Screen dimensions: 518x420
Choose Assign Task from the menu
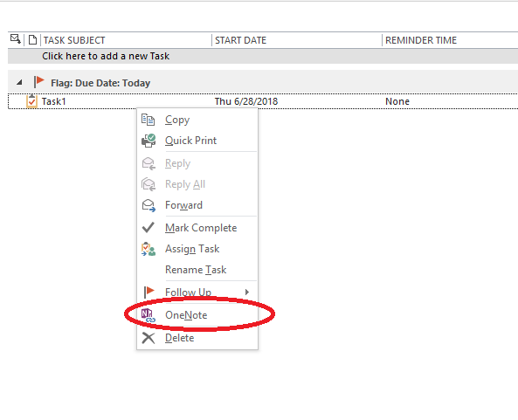197,249
